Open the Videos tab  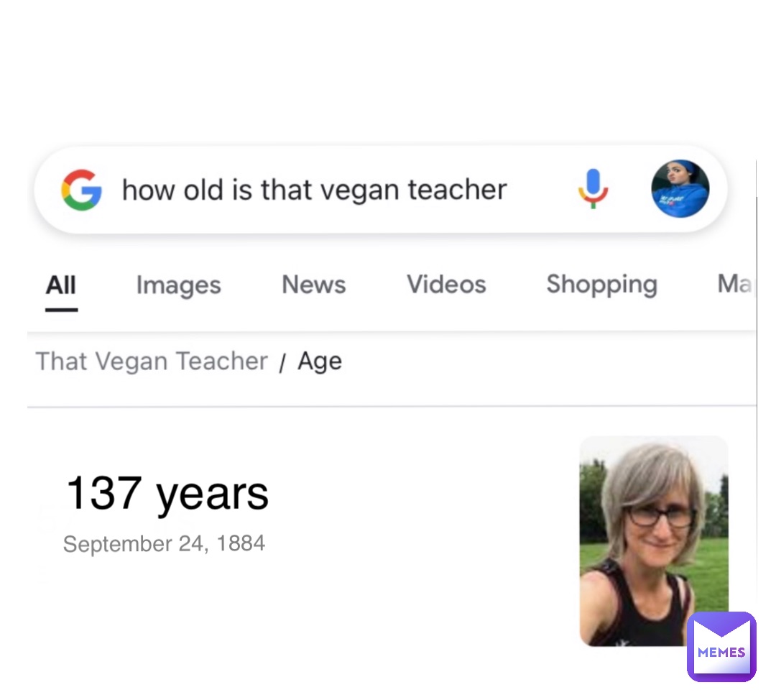pyautogui.click(x=446, y=285)
